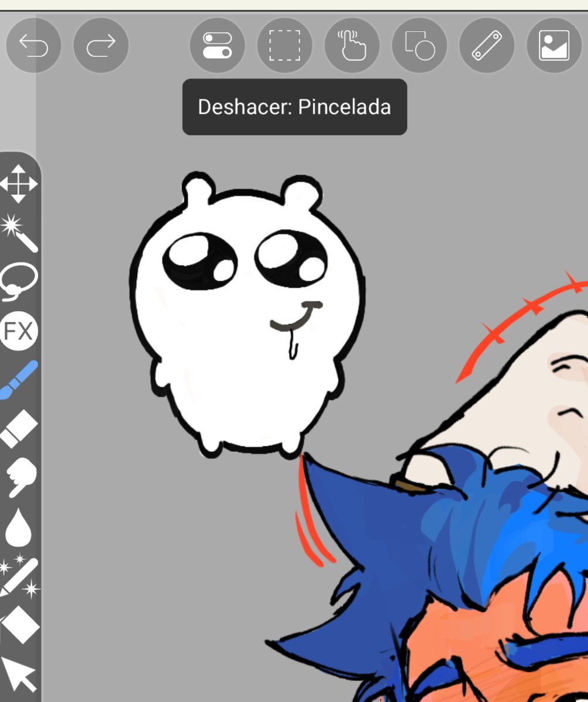Open the image material button
This screenshot has width=588, height=702.
pyautogui.click(x=554, y=46)
